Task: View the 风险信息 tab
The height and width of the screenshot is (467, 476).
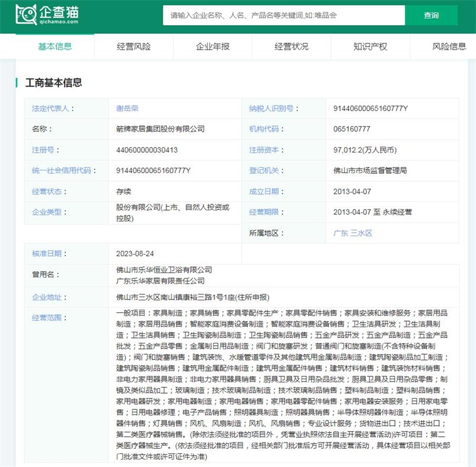Action: 449,46
